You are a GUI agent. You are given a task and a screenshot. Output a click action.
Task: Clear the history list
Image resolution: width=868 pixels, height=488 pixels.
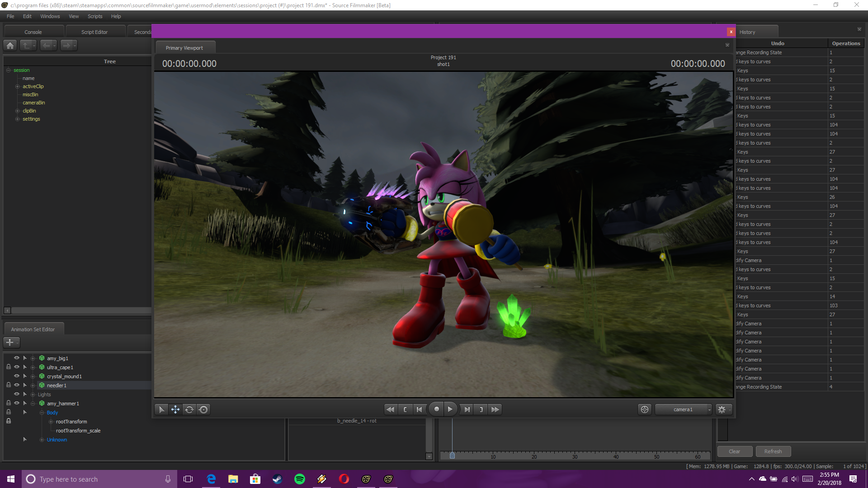point(735,451)
